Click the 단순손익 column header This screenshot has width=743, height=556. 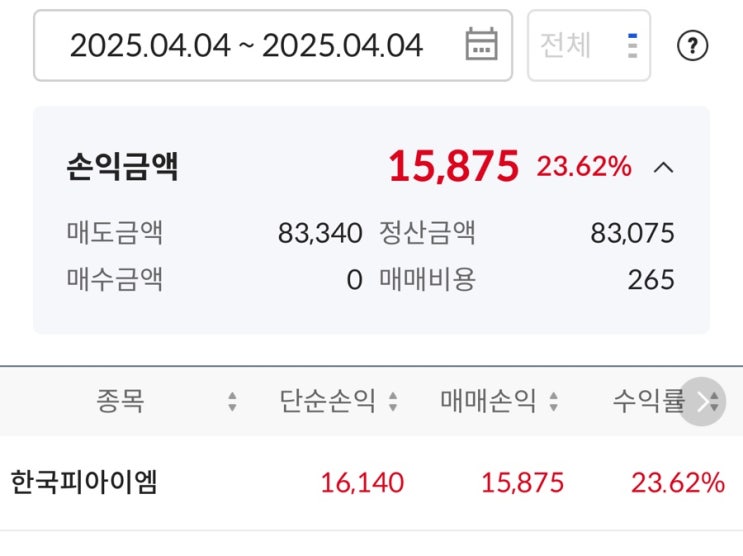pyautogui.click(x=328, y=402)
